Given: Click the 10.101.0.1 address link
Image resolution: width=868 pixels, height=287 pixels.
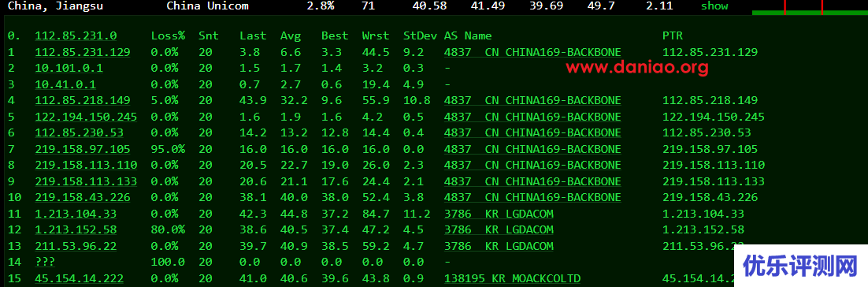Looking at the screenshot, I should pyautogui.click(x=69, y=68).
